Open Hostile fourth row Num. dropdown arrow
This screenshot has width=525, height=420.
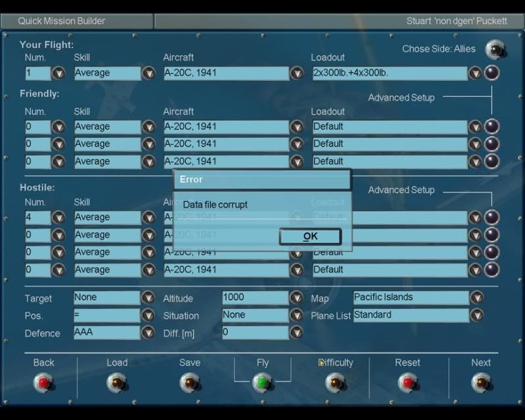tap(59, 269)
